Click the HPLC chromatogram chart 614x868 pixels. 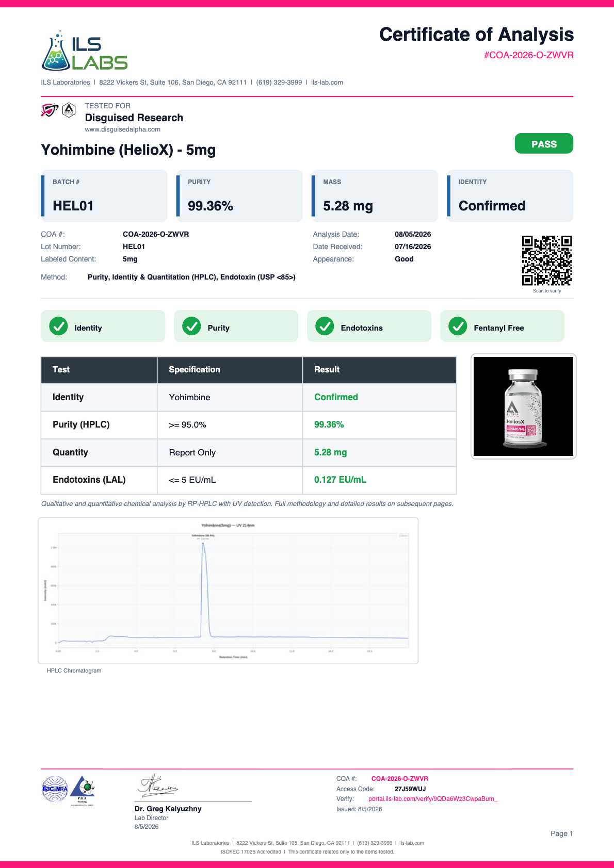pos(228,591)
